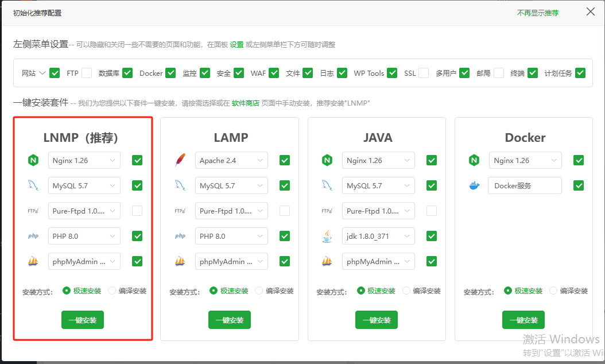Open the Nginx 1.26 version dropdown in LNMP
The width and height of the screenshot is (605, 364).
coord(84,160)
